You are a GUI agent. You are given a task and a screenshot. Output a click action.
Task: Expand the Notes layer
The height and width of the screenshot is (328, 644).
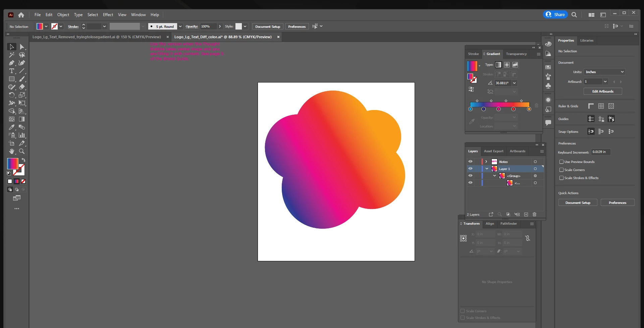tap(486, 162)
